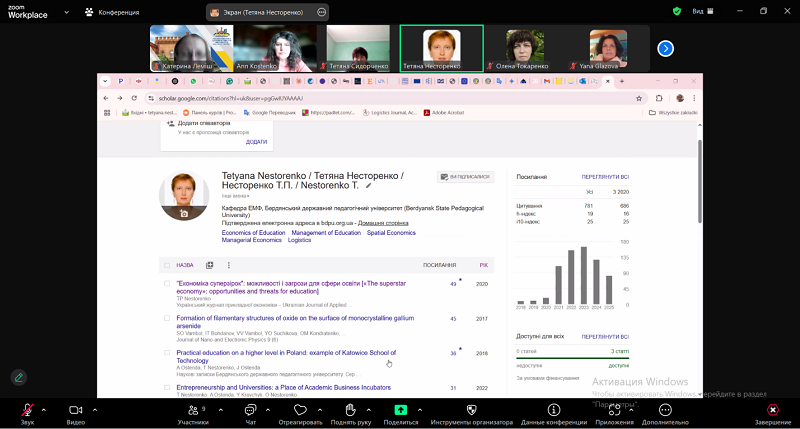Open the Домашня сторінка homepage link
Viewport: 800px width, 429px height.
pos(383,223)
